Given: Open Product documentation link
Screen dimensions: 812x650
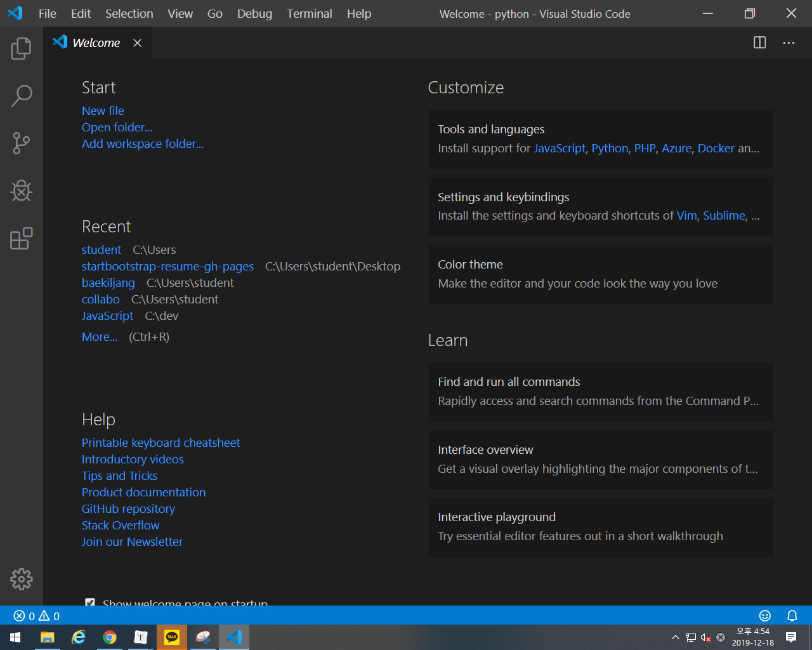Looking at the screenshot, I should click(144, 492).
